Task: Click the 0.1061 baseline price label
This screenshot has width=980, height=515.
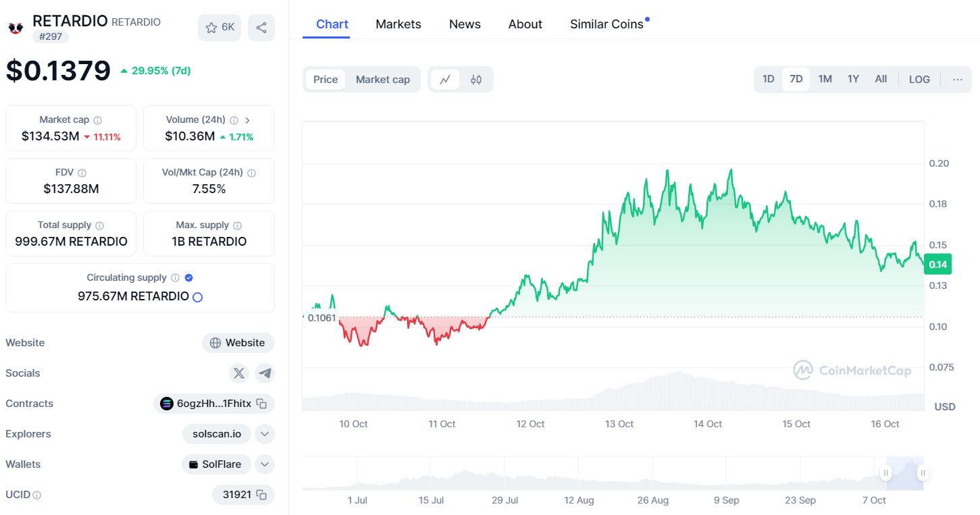Action: point(321,318)
